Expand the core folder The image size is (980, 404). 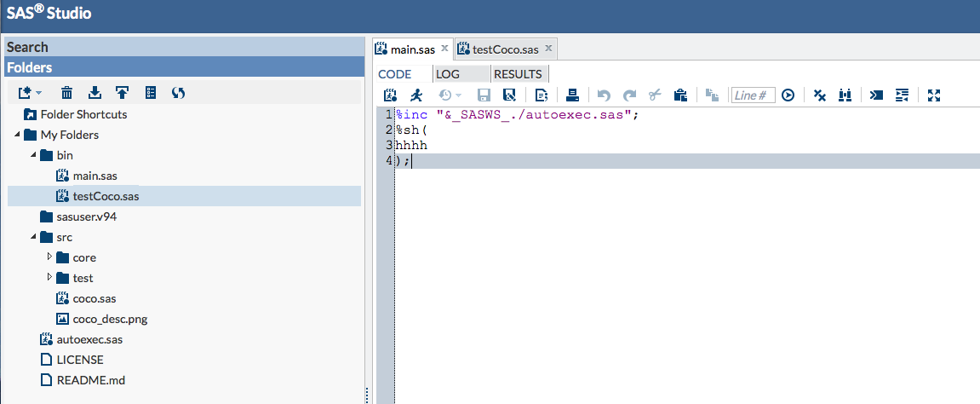coord(50,257)
